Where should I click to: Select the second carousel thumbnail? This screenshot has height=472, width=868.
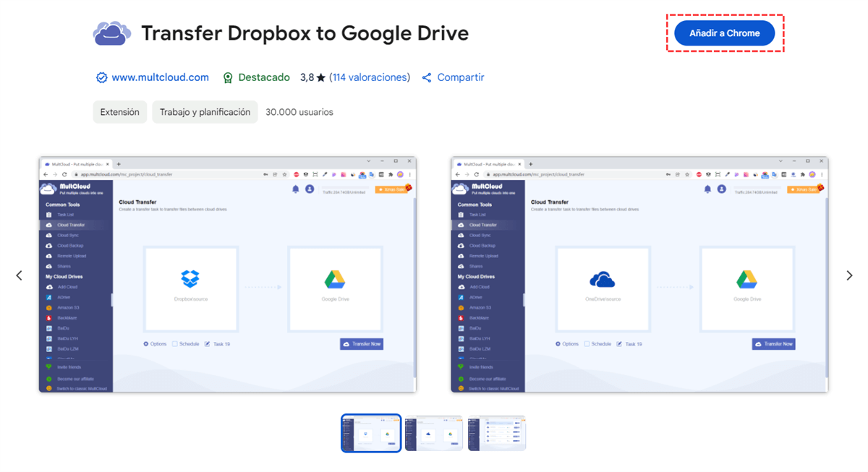tap(434, 433)
